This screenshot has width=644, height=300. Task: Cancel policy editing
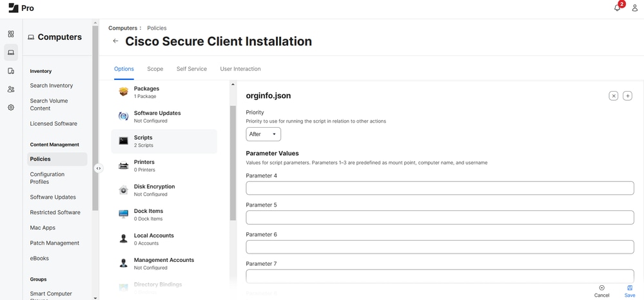pyautogui.click(x=601, y=291)
